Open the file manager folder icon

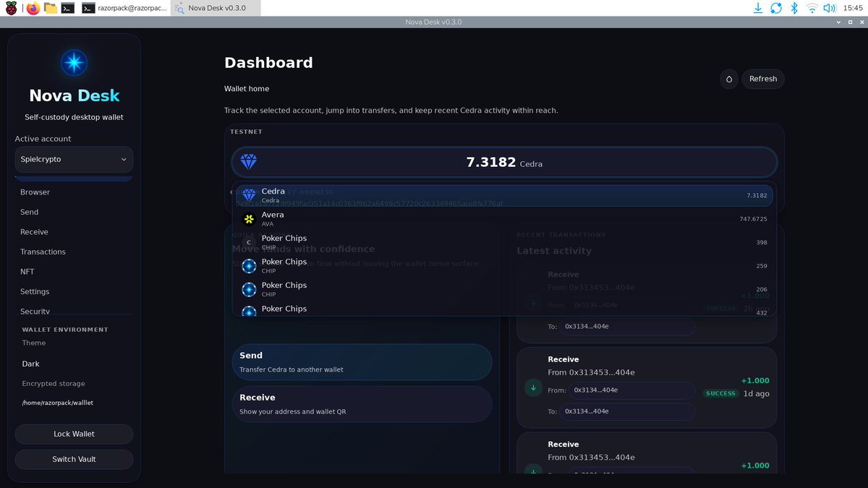pos(51,8)
